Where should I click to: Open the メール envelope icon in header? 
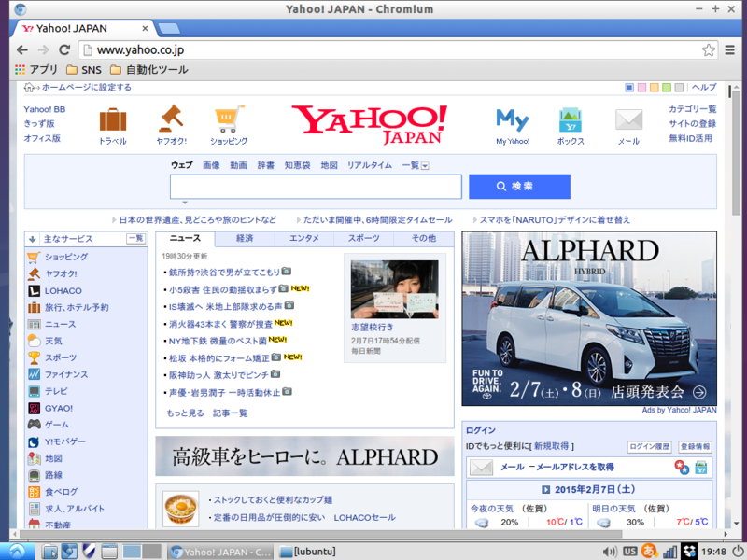click(x=628, y=119)
